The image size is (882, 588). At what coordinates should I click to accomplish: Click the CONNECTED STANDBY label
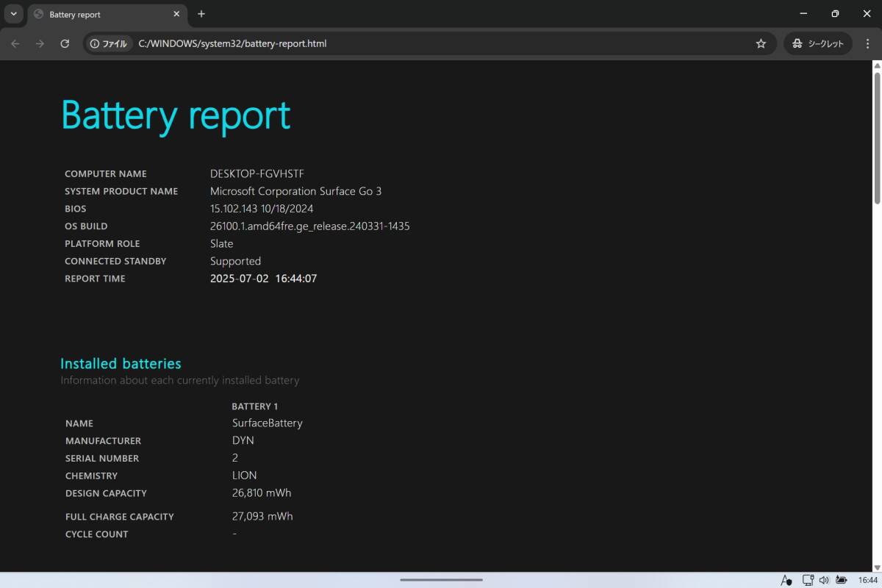[115, 262]
